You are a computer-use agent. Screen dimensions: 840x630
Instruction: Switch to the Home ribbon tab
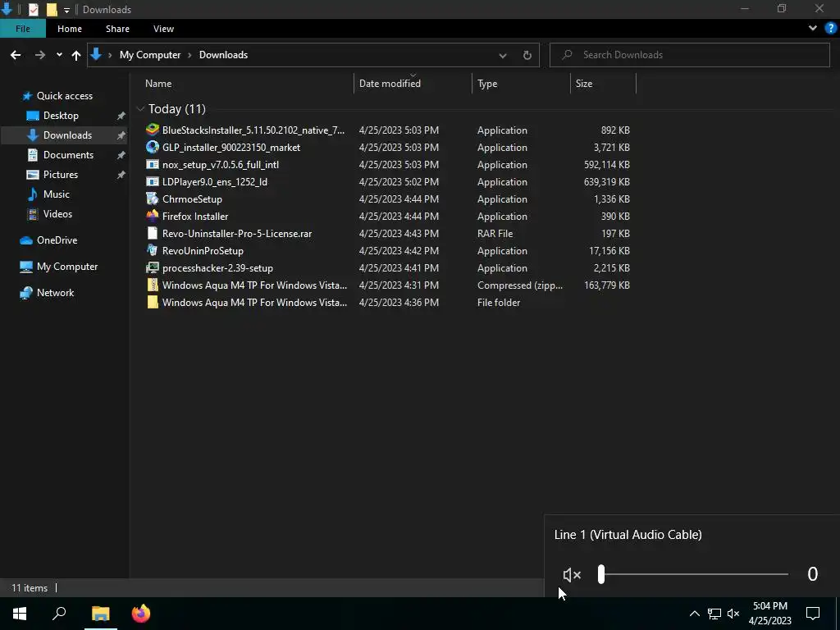click(70, 29)
